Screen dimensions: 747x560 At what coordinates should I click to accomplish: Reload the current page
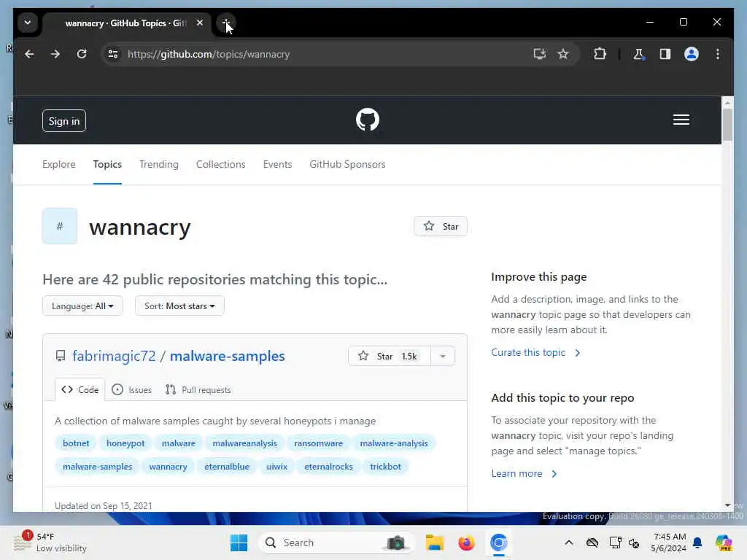click(x=82, y=54)
